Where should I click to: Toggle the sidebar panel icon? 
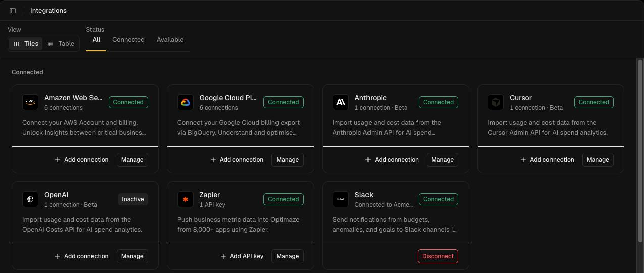click(13, 11)
